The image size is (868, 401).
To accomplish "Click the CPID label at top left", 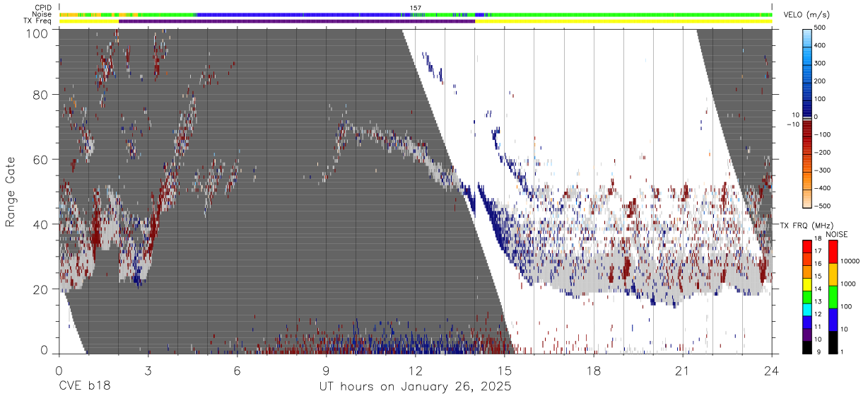I will click(x=44, y=8).
